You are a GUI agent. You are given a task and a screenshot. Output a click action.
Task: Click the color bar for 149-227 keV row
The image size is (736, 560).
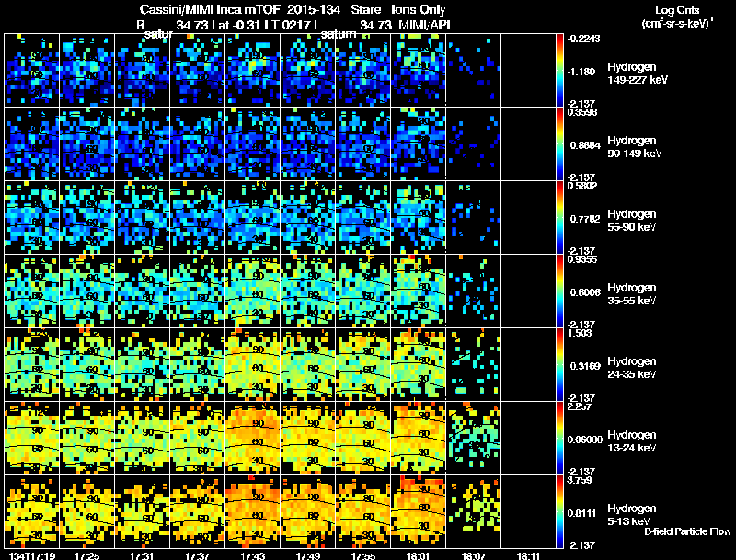click(559, 71)
